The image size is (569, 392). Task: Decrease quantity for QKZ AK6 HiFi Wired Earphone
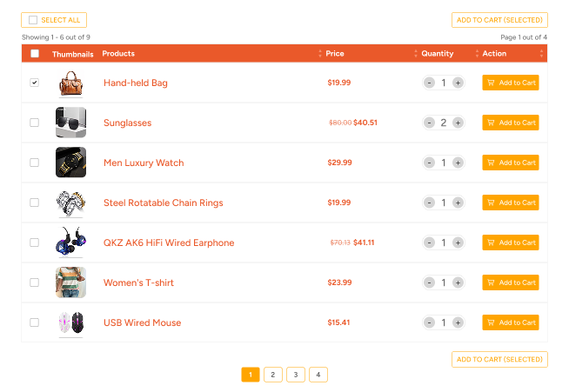(429, 243)
